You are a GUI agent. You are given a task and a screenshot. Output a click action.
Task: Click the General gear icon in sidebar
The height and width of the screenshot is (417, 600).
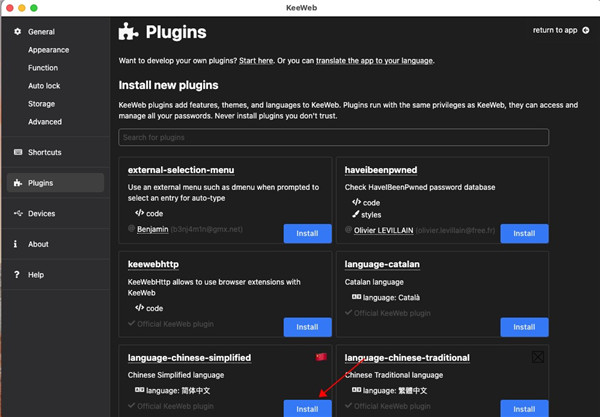[17, 32]
